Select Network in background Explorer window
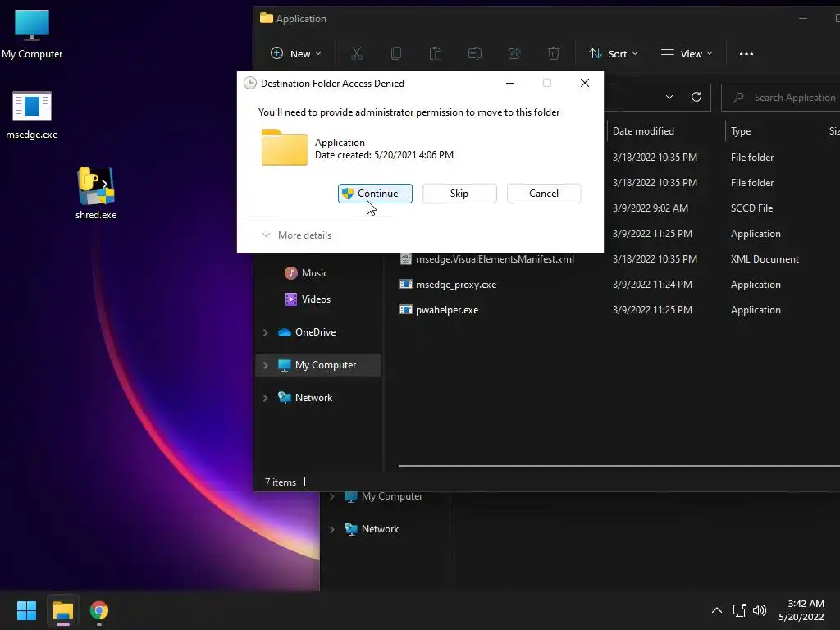The image size is (840, 630). 380,529
